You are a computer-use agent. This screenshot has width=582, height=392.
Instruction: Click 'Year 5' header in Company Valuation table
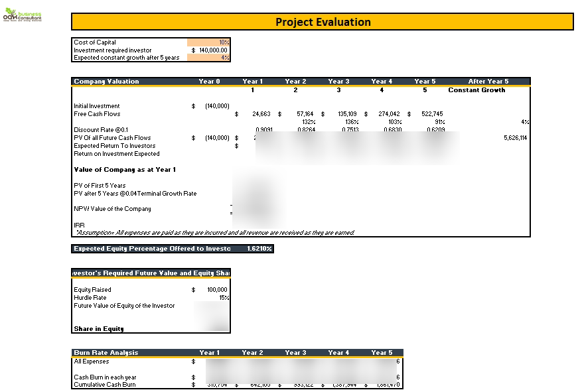[x=425, y=81]
